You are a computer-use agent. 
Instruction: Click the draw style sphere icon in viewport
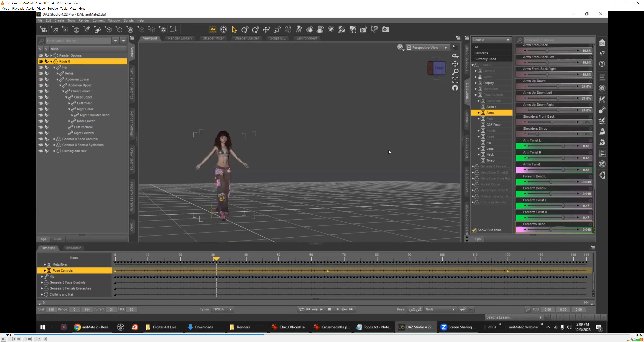coord(400,47)
